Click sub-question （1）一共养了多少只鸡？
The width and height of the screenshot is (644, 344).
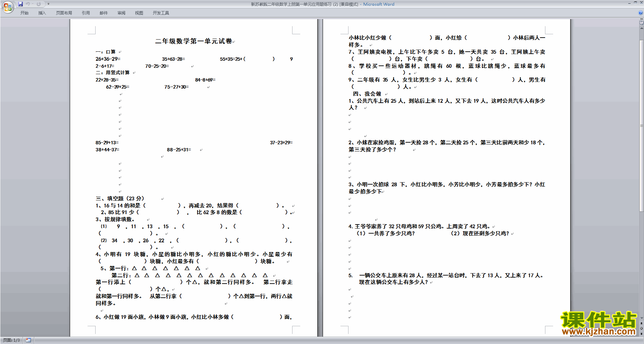(x=385, y=234)
